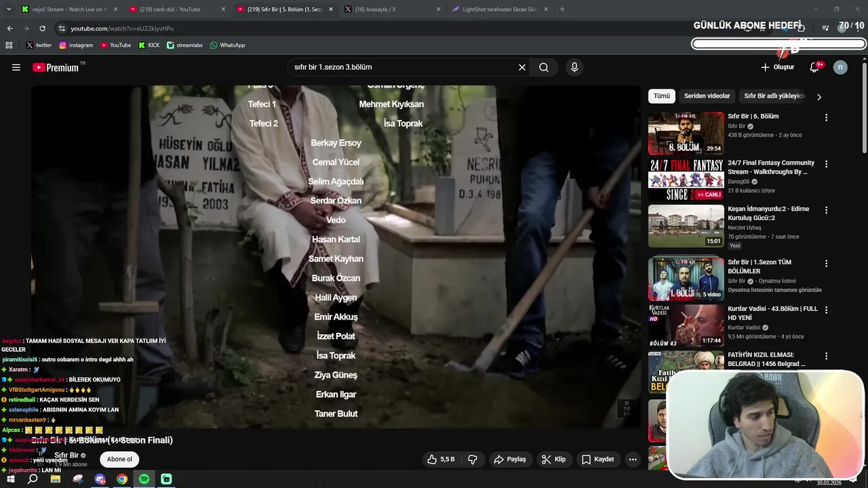Dislike the video with the thumbs down
Viewport: 868px width, 488px height.
pos(473,459)
